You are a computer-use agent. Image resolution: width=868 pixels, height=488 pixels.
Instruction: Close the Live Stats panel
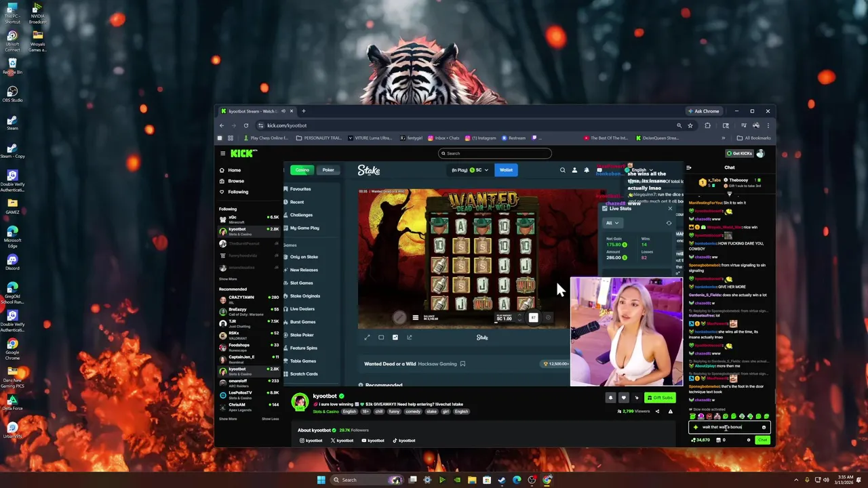point(670,208)
